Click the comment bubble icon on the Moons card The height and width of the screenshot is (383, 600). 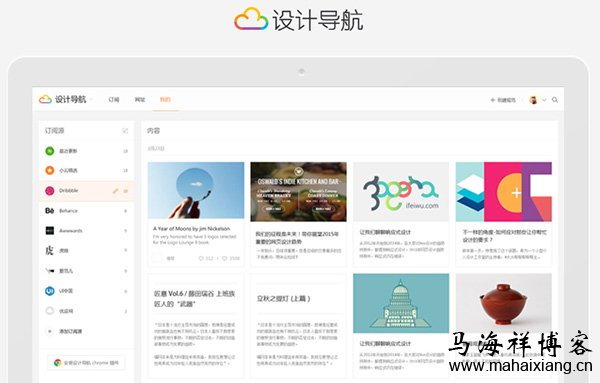(201, 258)
